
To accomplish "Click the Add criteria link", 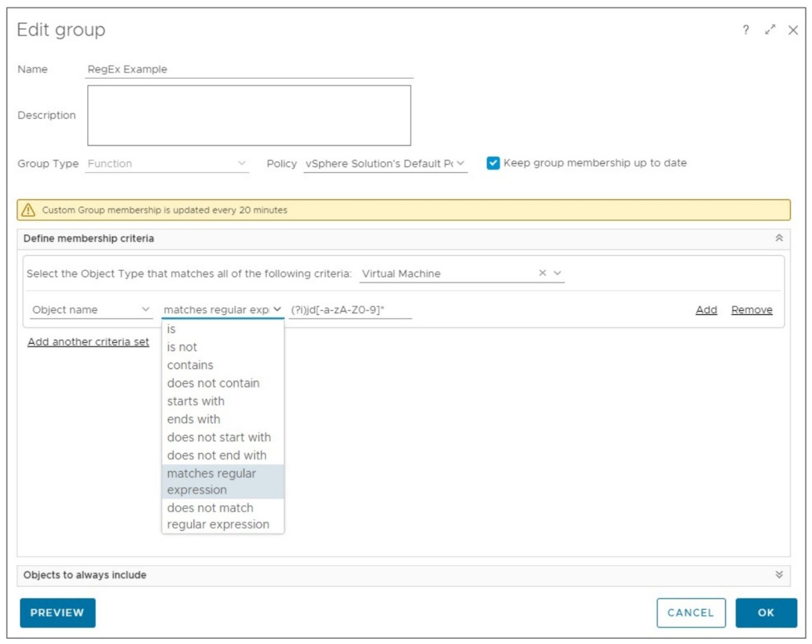I will [706, 310].
